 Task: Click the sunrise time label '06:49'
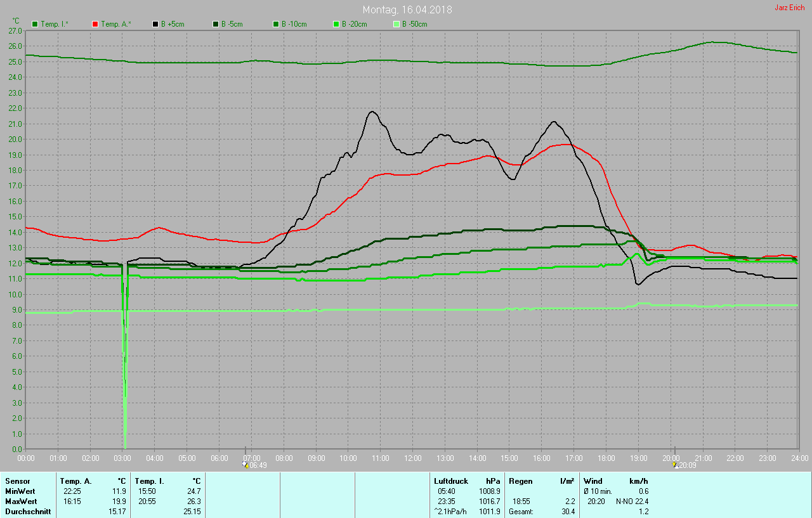(258, 465)
